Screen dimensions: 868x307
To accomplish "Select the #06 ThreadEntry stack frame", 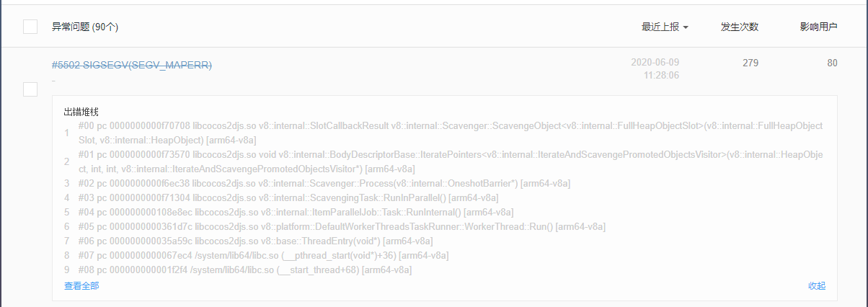I will (x=255, y=241).
